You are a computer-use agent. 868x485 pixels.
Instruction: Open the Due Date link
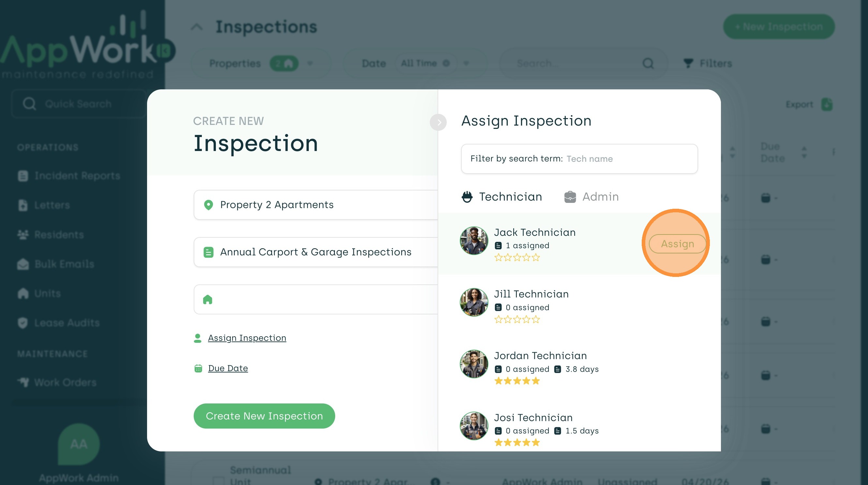(228, 368)
